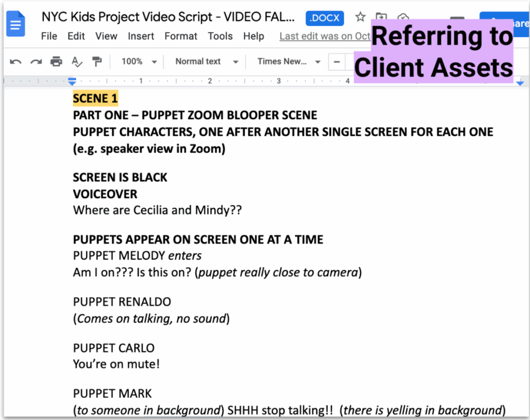Open the Format menu

(181, 36)
